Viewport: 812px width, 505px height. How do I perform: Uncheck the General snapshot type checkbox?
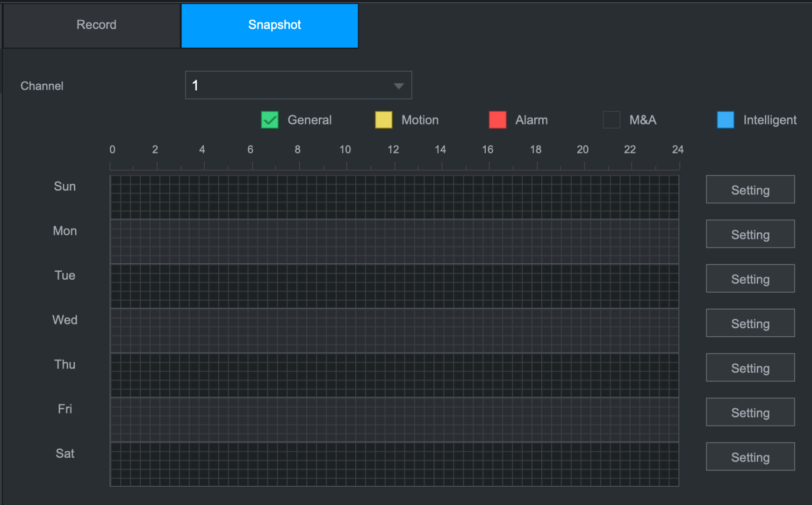click(270, 120)
